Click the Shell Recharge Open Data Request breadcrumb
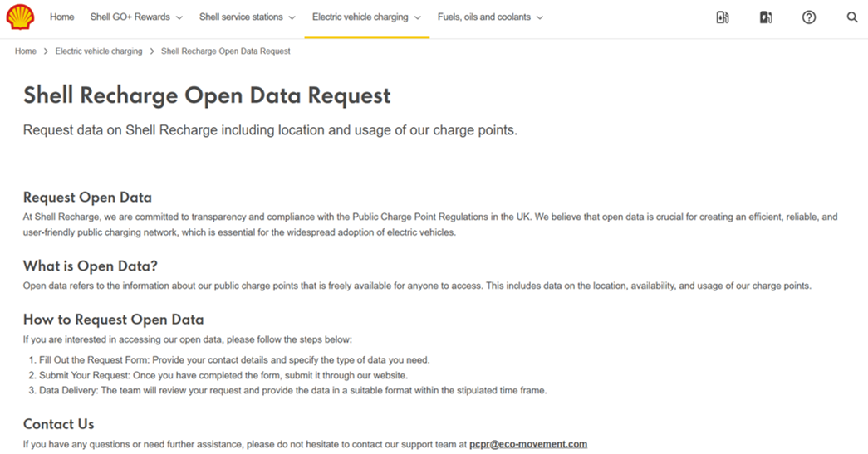The image size is (868, 454). pos(226,51)
